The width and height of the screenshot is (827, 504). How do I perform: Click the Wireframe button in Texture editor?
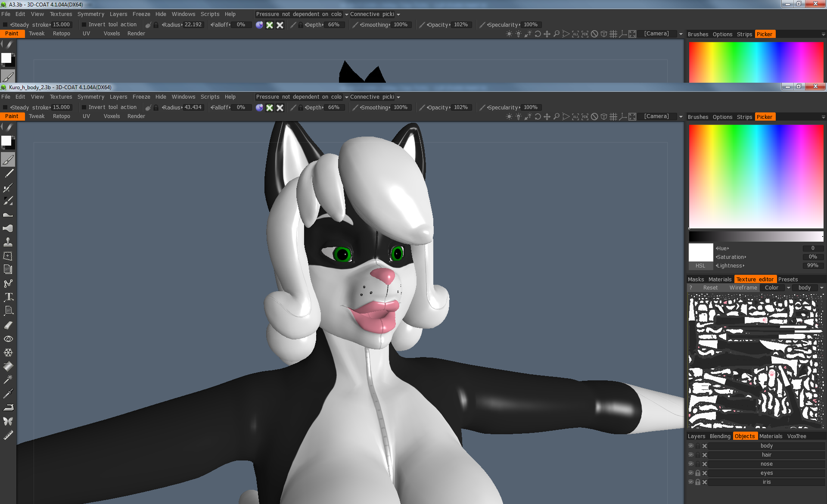(x=743, y=288)
